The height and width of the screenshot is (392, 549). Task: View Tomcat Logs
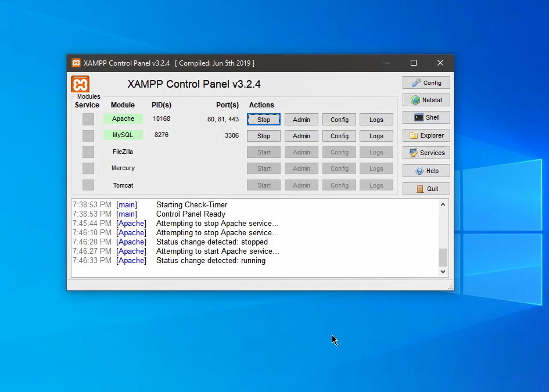(x=376, y=185)
